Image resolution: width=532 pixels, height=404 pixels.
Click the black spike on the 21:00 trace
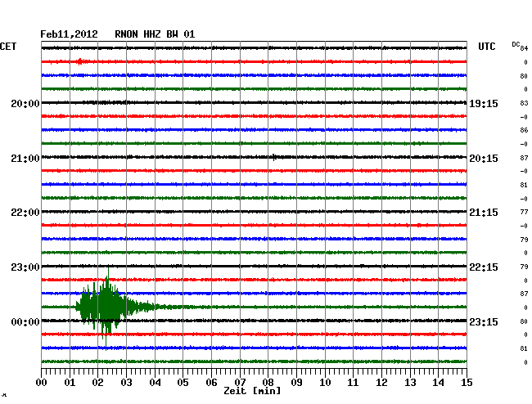(x=274, y=157)
